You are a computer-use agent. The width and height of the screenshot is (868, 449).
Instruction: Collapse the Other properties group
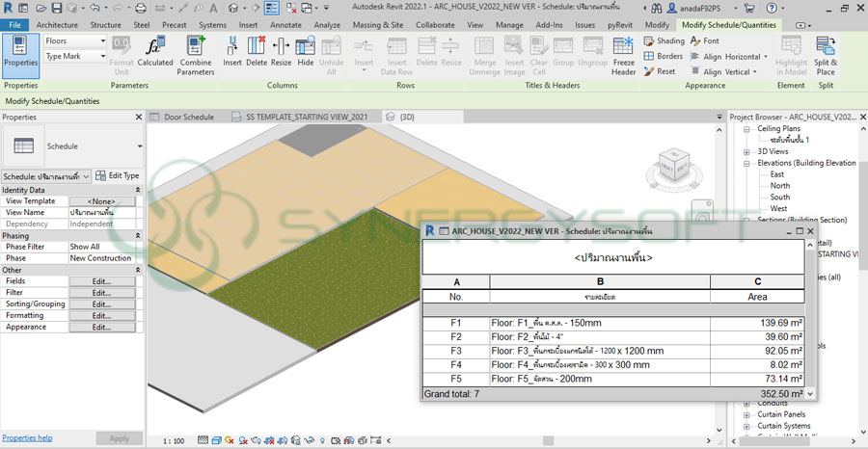pyautogui.click(x=137, y=270)
